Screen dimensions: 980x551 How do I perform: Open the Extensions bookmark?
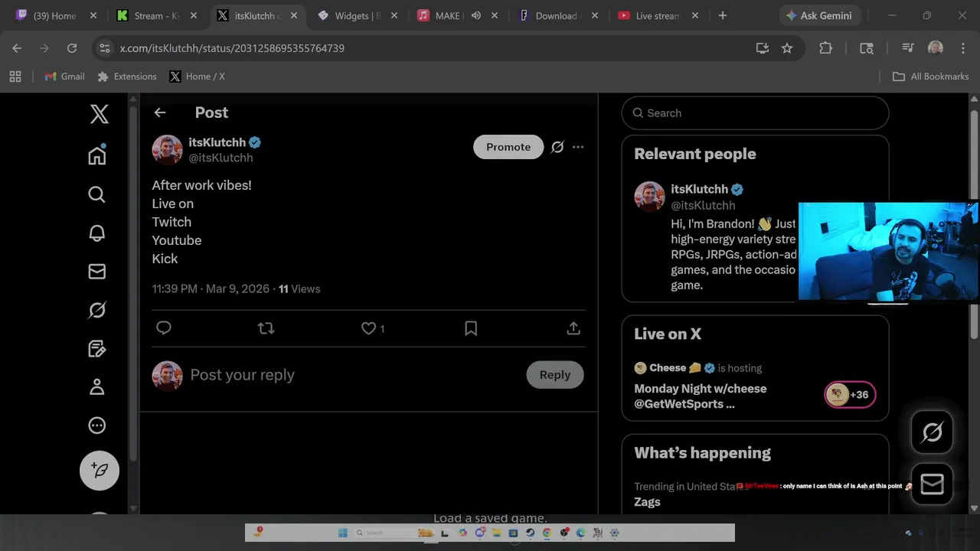(x=127, y=77)
